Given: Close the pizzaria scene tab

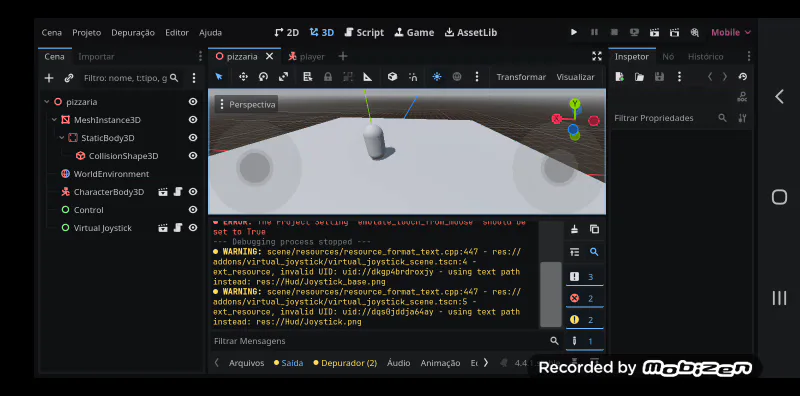Looking at the screenshot, I should pos(269,56).
